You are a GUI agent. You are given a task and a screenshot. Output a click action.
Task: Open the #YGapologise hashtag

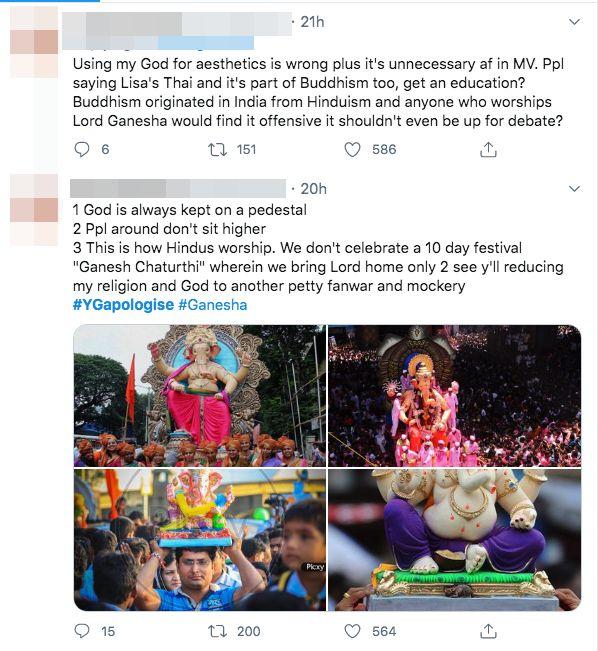click(x=123, y=305)
